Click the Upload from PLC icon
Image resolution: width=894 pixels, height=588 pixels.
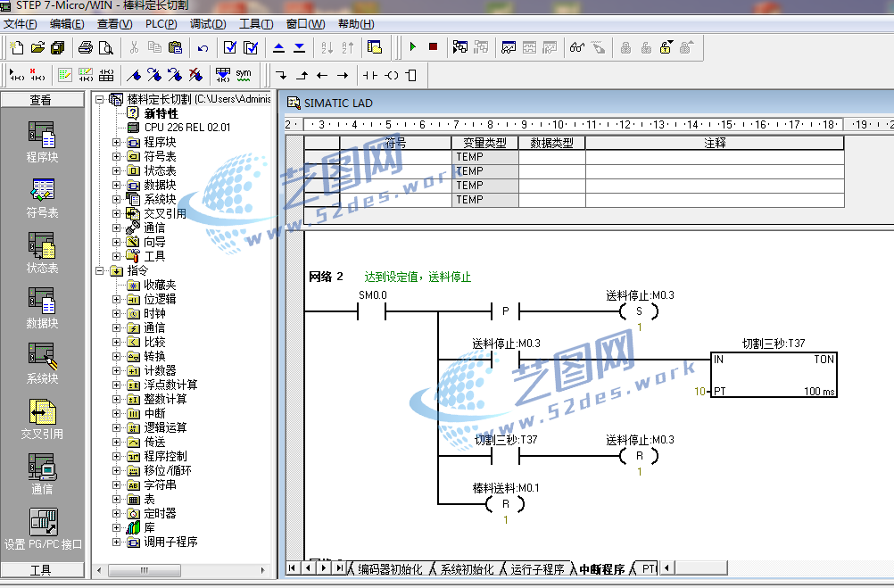point(278,47)
